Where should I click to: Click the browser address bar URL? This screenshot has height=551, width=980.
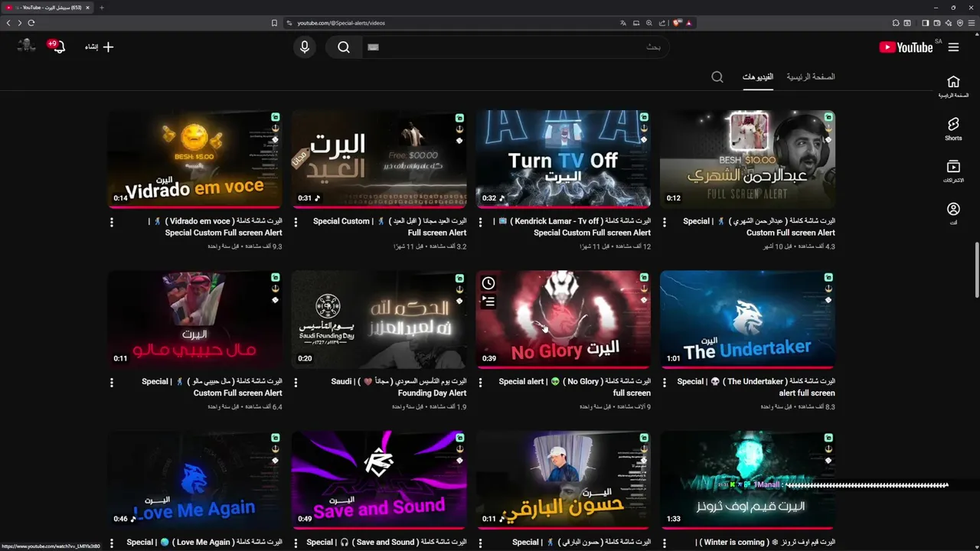(x=341, y=23)
